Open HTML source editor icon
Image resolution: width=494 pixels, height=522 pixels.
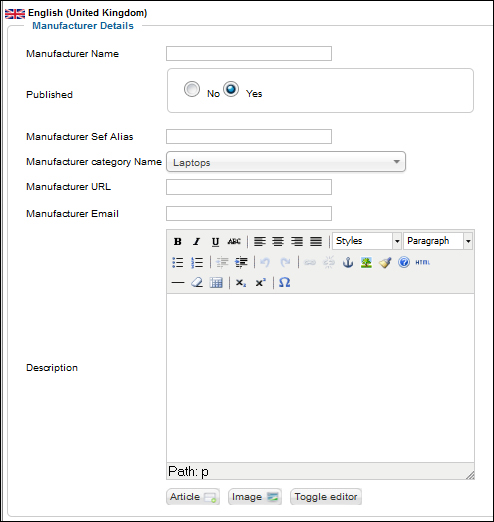click(x=422, y=263)
